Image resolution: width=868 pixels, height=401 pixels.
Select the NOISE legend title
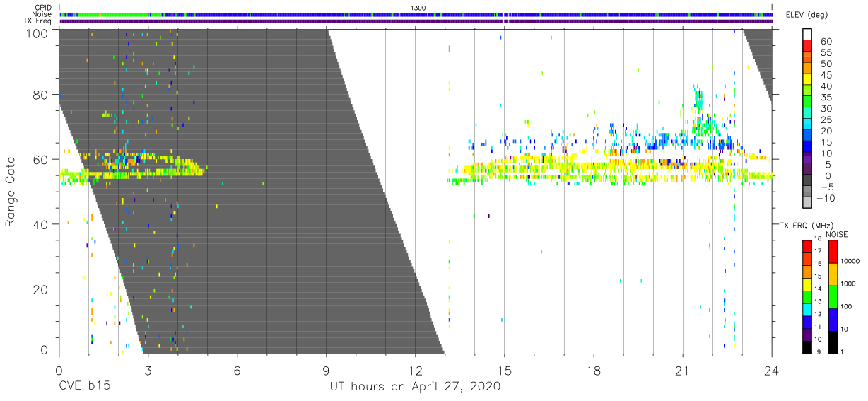837,234
